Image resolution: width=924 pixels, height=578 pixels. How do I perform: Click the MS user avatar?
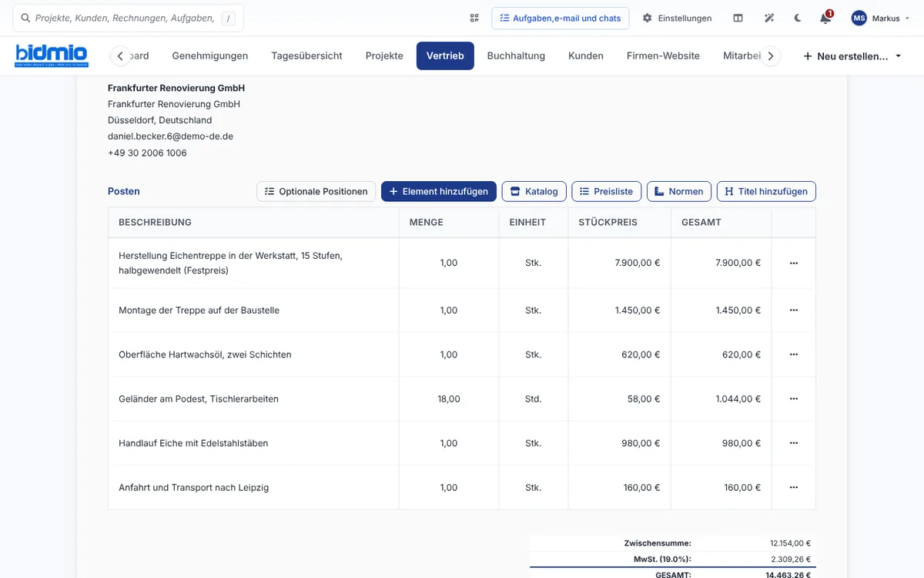(859, 18)
